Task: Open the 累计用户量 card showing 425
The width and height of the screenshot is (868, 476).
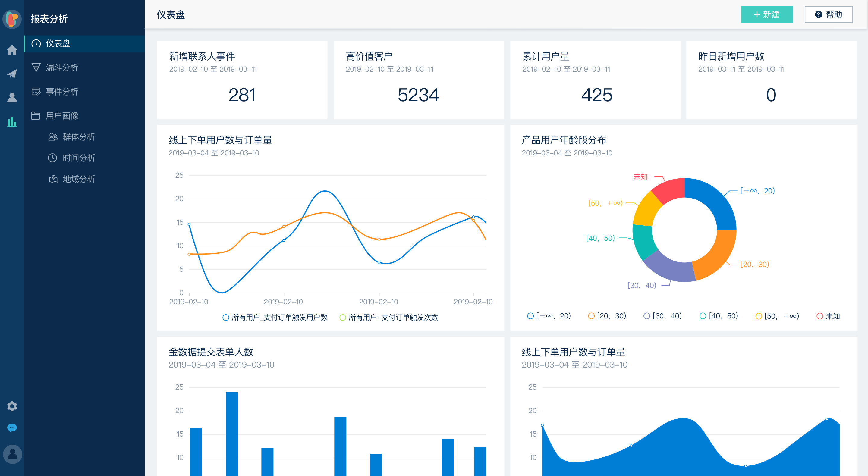Action: coord(596,80)
